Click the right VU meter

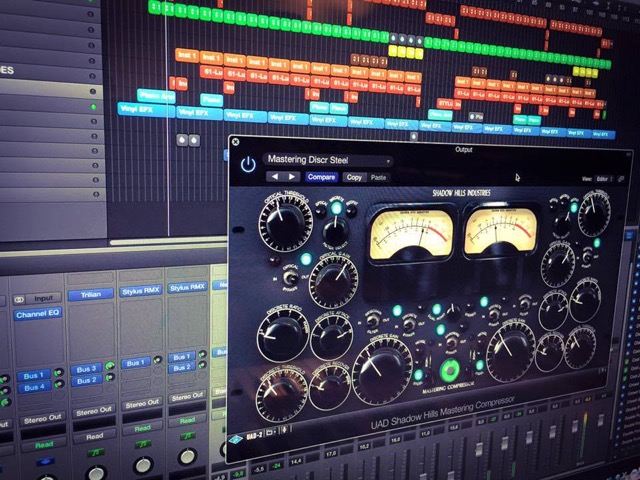tap(500, 231)
